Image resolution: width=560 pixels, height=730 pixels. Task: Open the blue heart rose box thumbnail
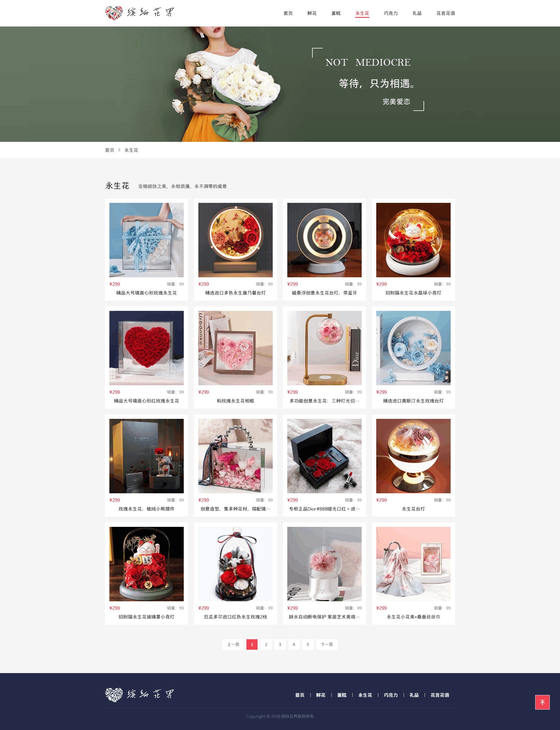click(146, 240)
